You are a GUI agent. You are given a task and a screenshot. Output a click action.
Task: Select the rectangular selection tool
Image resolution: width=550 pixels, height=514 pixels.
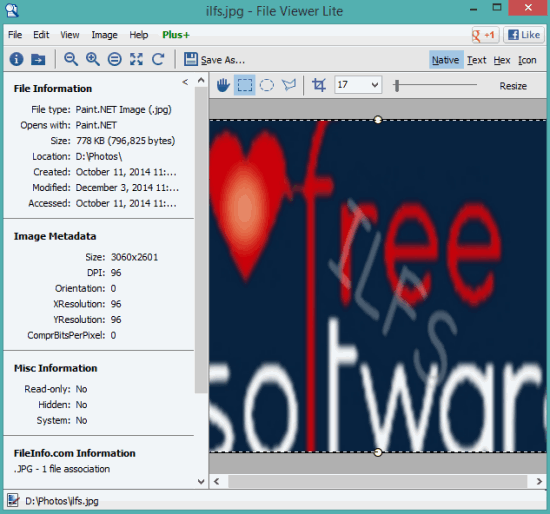coord(244,85)
